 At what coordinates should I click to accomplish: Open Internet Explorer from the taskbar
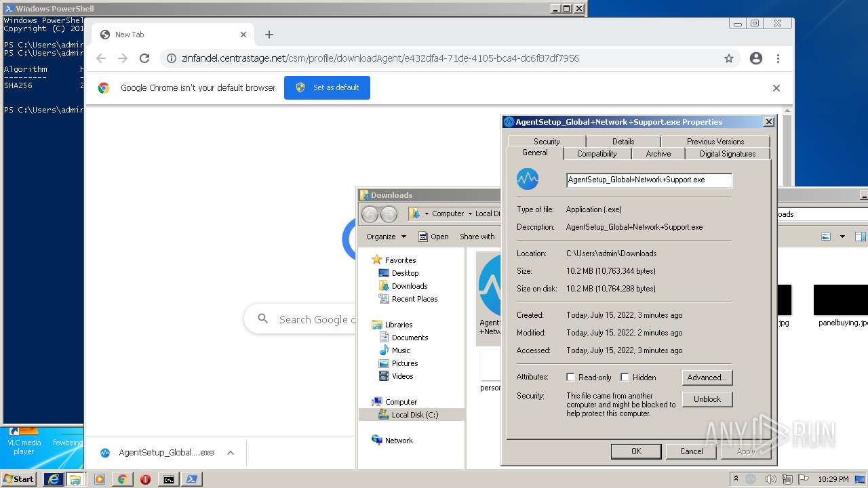point(54,479)
